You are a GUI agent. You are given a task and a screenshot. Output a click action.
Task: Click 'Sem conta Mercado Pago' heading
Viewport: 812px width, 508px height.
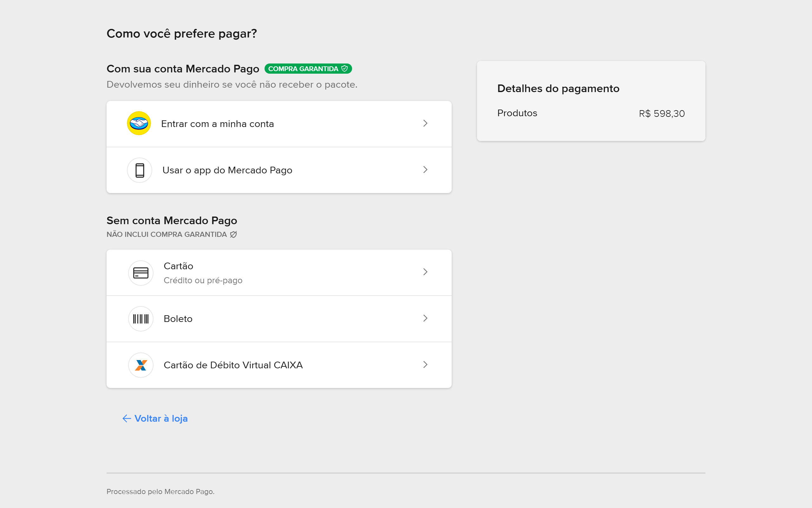[172, 220]
